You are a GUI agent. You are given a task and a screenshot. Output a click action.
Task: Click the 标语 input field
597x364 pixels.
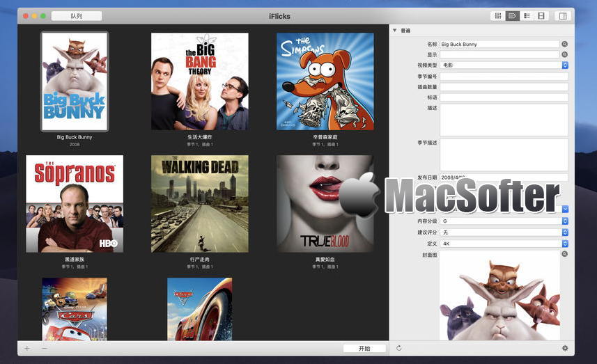click(504, 97)
